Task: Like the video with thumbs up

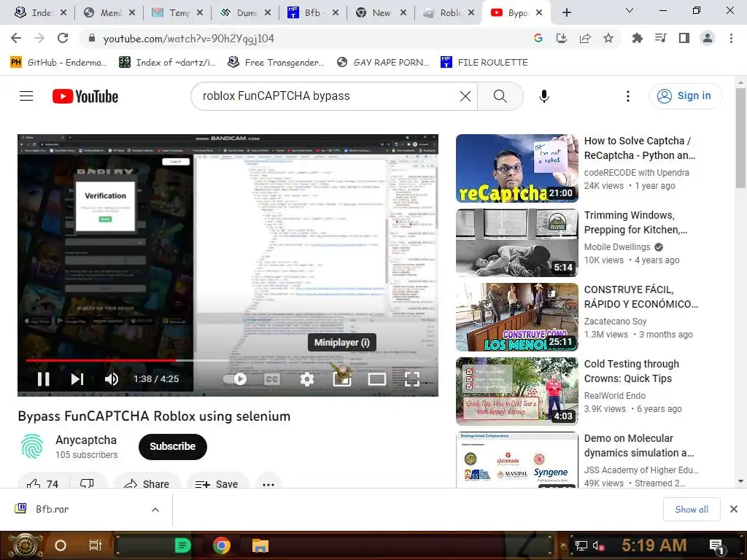Action: [42, 484]
